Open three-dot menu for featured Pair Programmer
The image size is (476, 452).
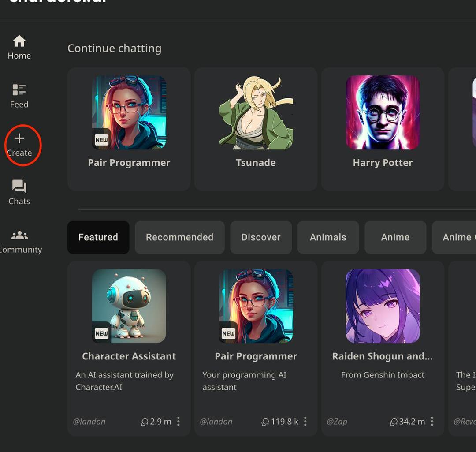305,422
